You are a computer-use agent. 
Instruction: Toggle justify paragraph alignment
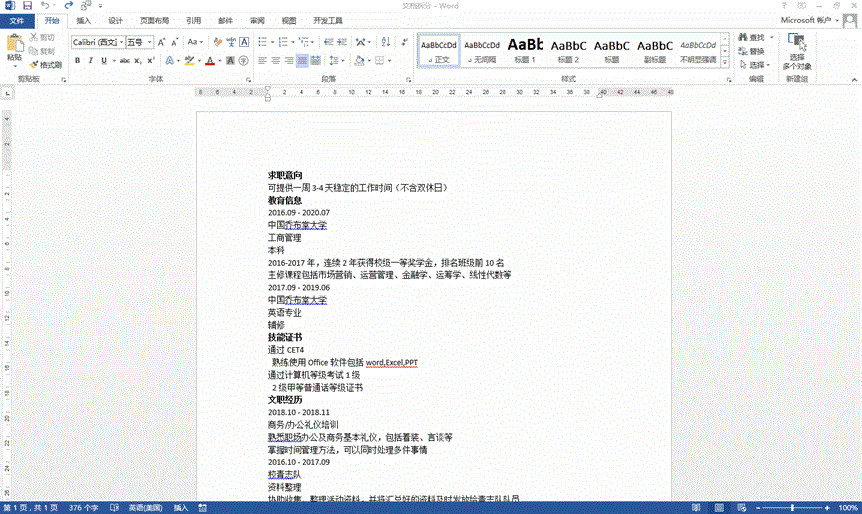pos(303,61)
